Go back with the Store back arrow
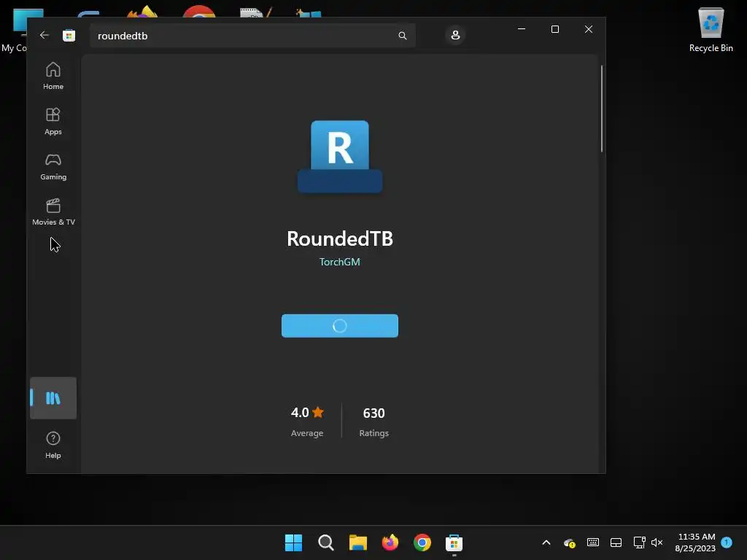 (x=44, y=35)
